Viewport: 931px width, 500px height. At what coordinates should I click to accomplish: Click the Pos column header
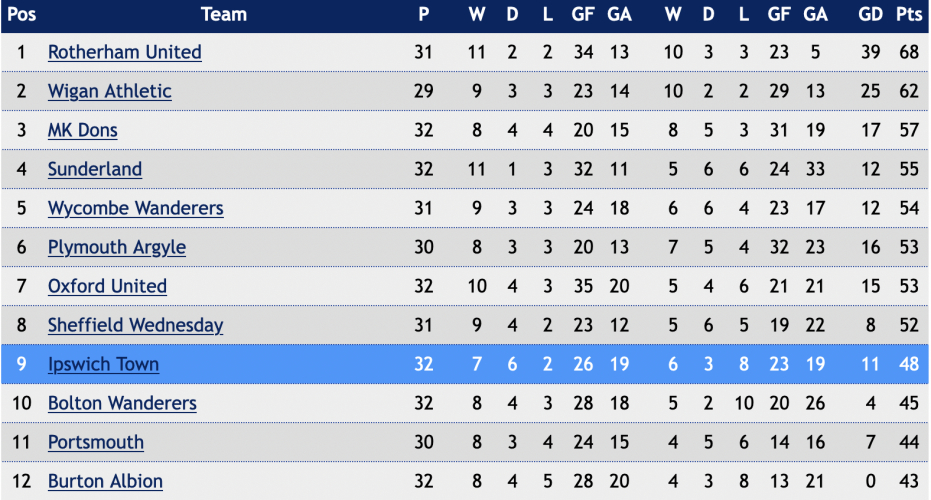coord(21,14)
